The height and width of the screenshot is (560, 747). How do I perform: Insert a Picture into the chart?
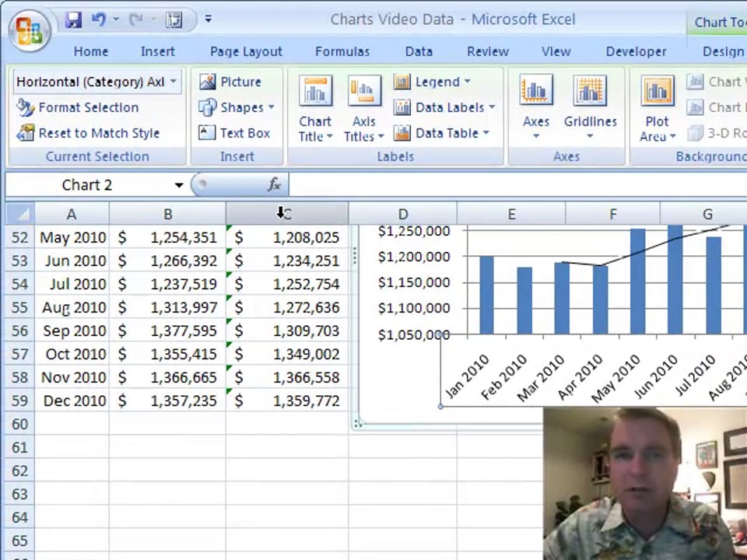[230, 82]
